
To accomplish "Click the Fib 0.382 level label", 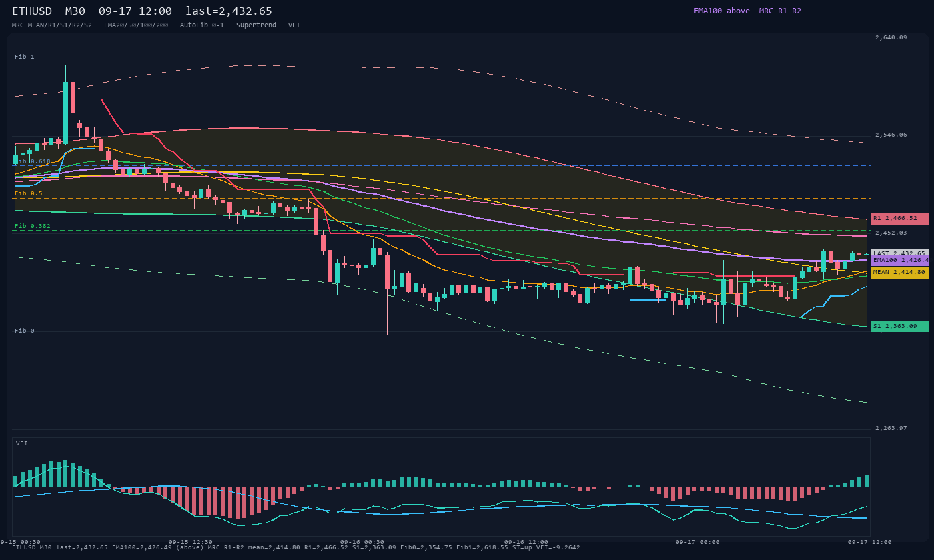I will coord(33,226).
